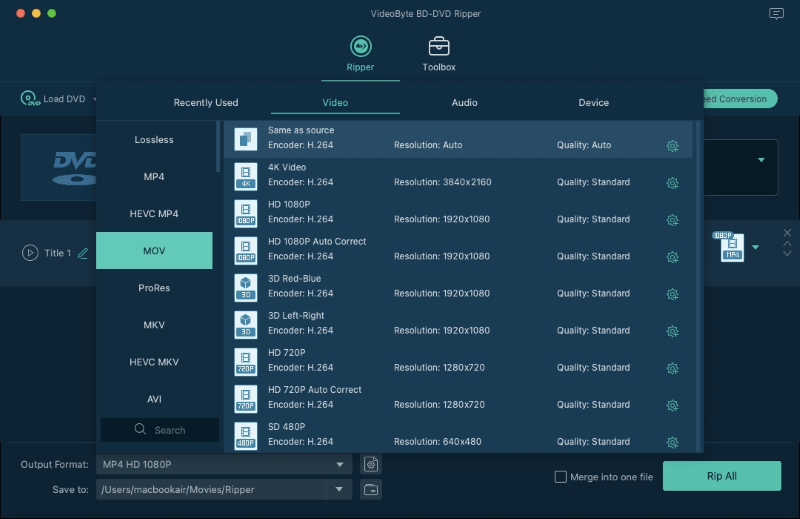Click the Same as source format icon
Viewport: 800px width, 519px height.
pyautogui.click(x=245, y=139)
